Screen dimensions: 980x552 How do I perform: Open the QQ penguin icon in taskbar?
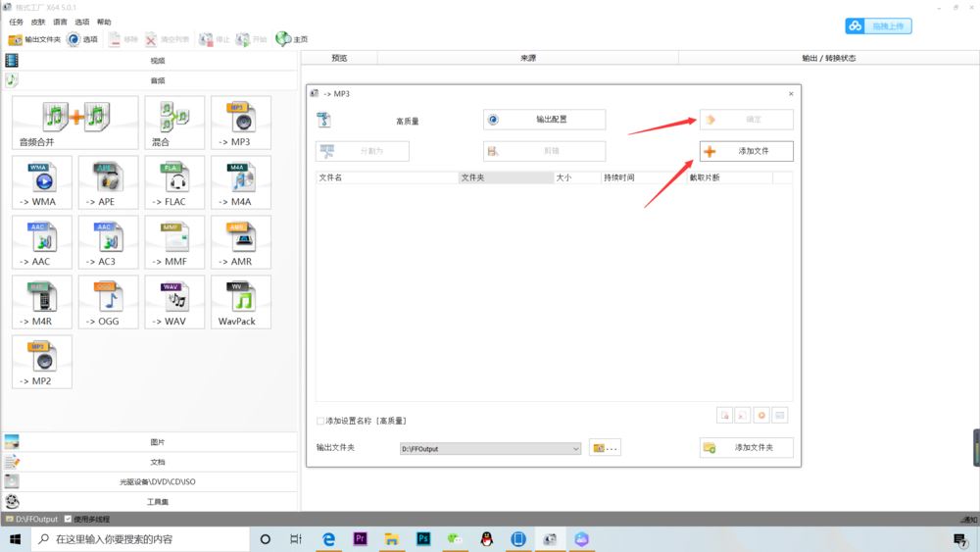pyautogui.click(x=486, y=539)
